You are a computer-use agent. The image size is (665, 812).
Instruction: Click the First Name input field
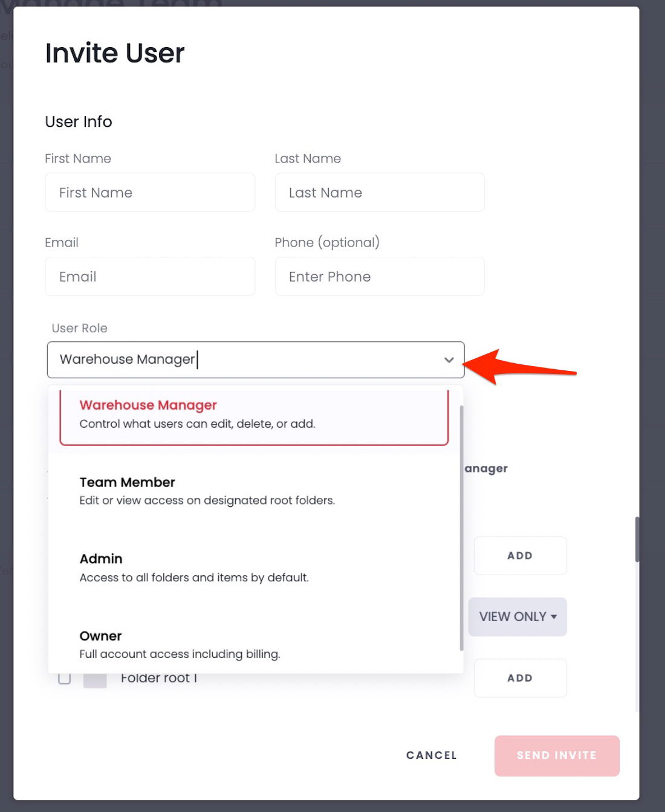(x=150, y=192)
